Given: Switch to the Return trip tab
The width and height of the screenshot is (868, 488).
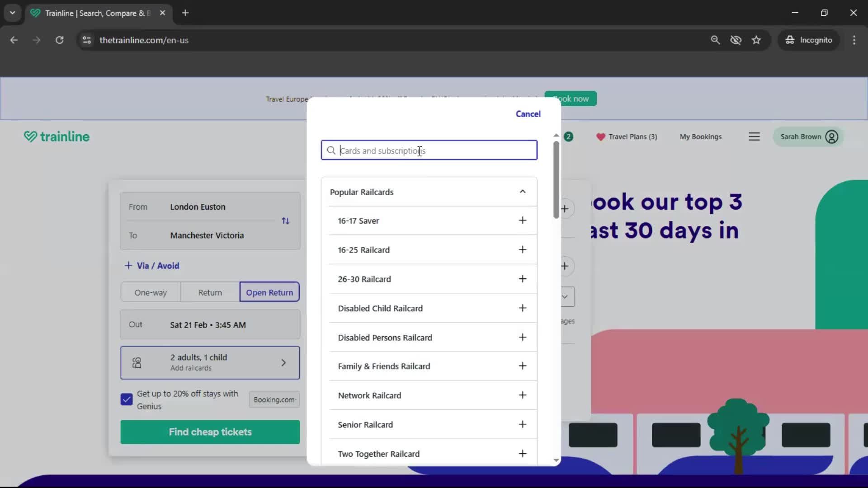Looking at the screenshot, I should pyautogui.click(x=209, y=292).
